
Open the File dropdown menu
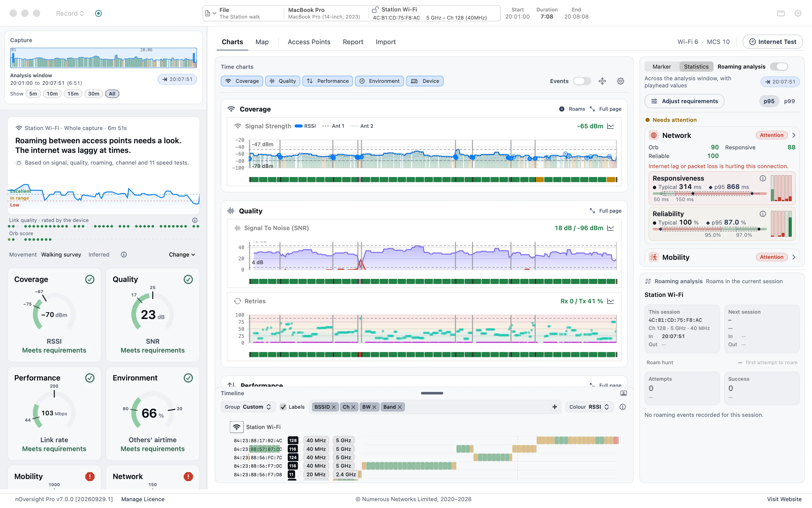210,13
